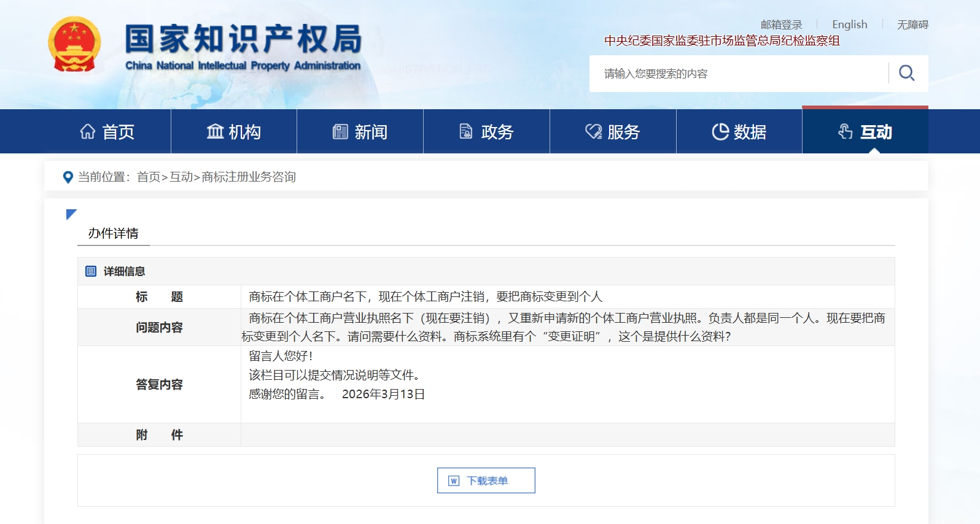Open the 政务 navigation menu
The image size is (980, 524).
coord(486,132)
